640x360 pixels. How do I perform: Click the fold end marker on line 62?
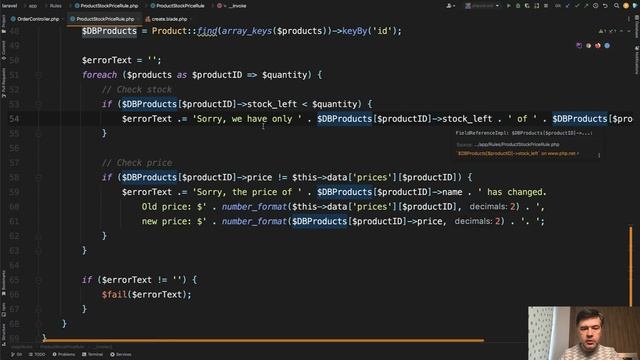[38, 236]
